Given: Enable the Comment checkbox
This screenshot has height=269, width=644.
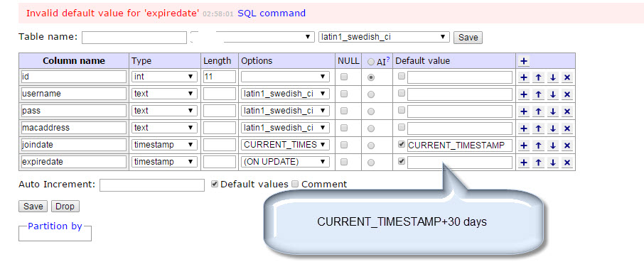Looking at the screenshot, I should coord(294,184).
